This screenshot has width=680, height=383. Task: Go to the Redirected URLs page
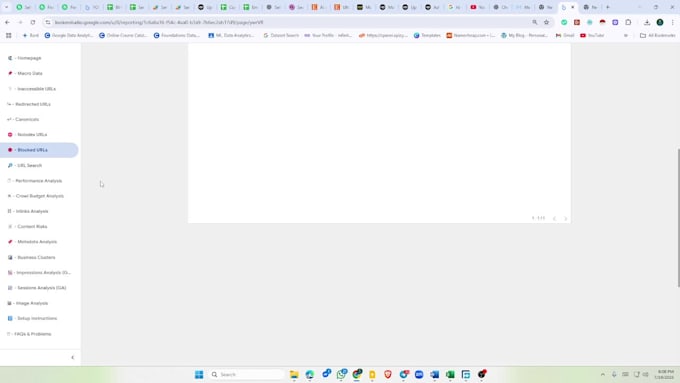pos(29,104)
